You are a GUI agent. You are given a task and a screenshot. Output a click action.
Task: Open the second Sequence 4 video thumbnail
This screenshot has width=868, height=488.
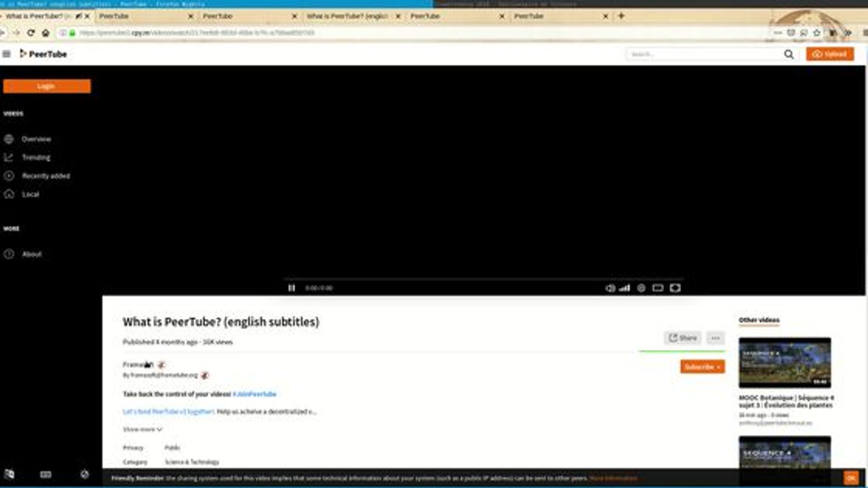tap(785, 452)
